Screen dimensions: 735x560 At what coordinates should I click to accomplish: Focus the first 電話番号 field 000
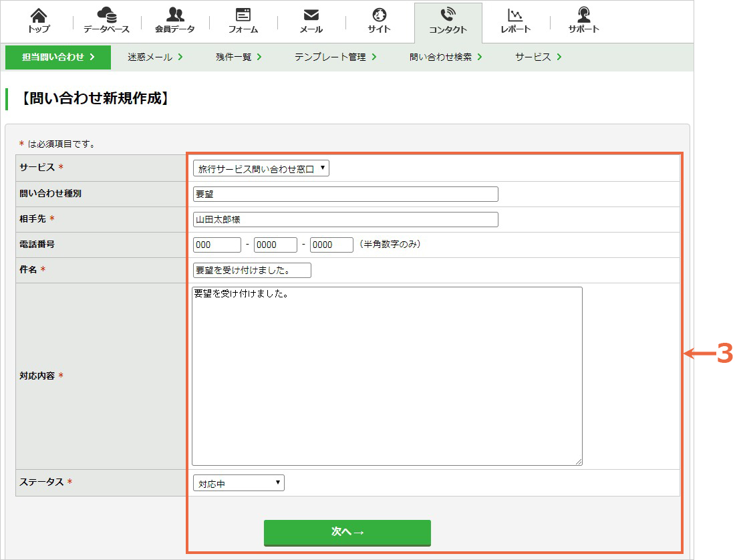click(x=217, y=245)
